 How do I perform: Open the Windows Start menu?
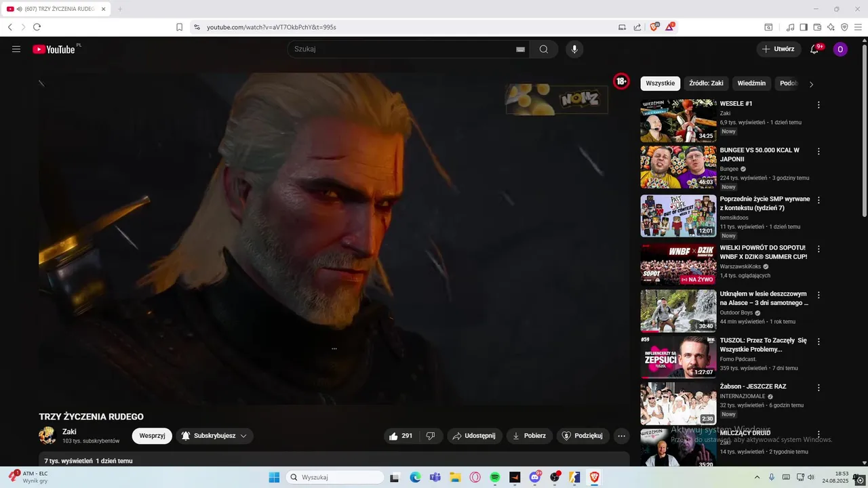tap(274, 477)
